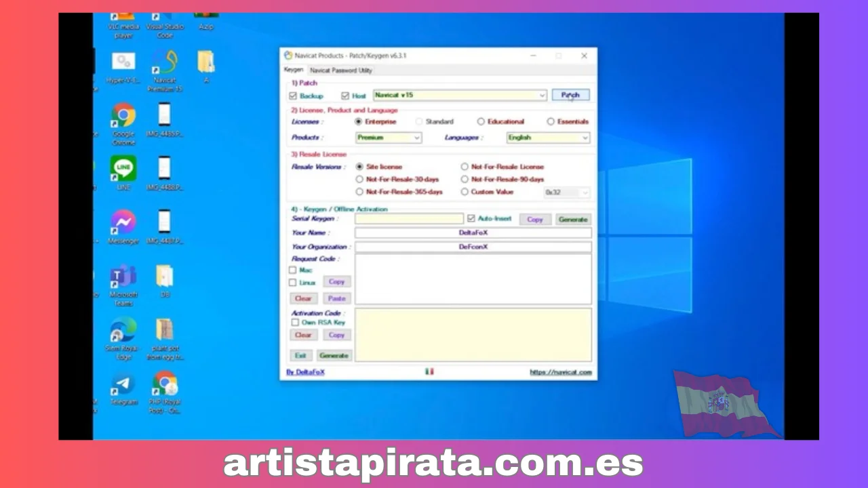
Task: Open the 0x32 custom value dropdown
Action: [x=567, y=192]
